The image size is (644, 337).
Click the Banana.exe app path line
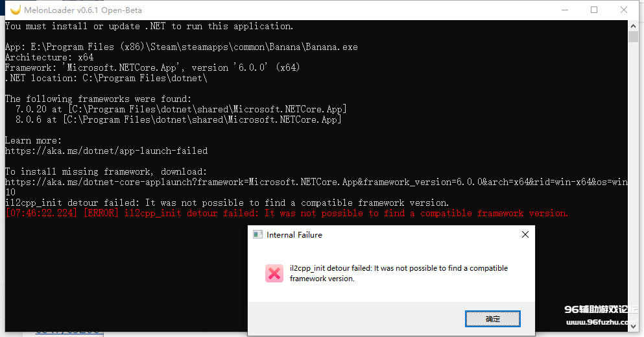[x=181, y=47]
